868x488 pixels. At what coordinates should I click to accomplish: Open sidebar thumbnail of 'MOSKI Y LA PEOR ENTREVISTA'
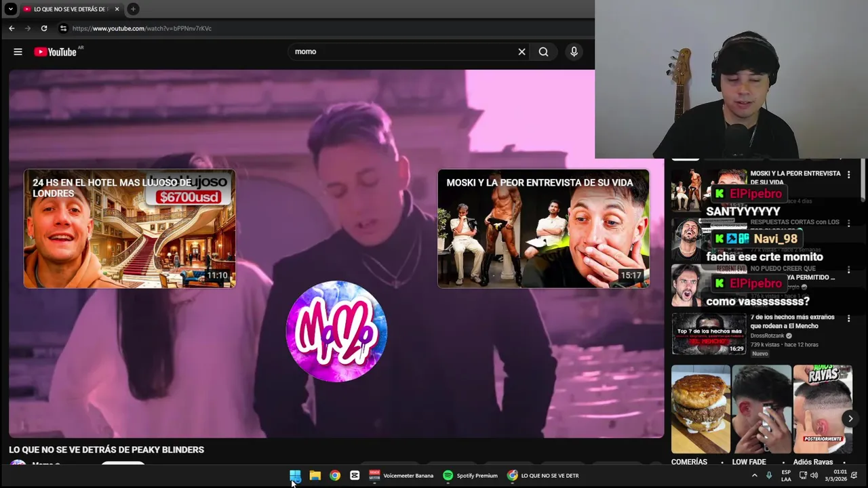(x=709, y=190)
